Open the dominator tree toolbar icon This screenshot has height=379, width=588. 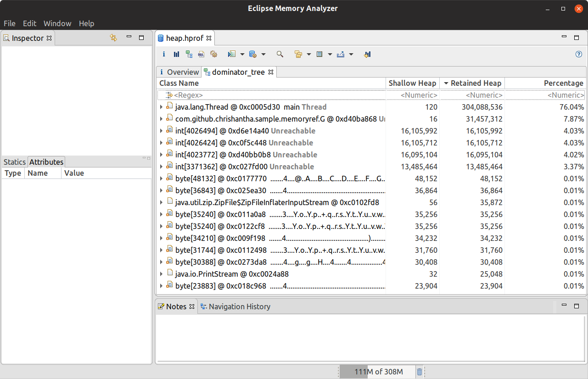189,54
